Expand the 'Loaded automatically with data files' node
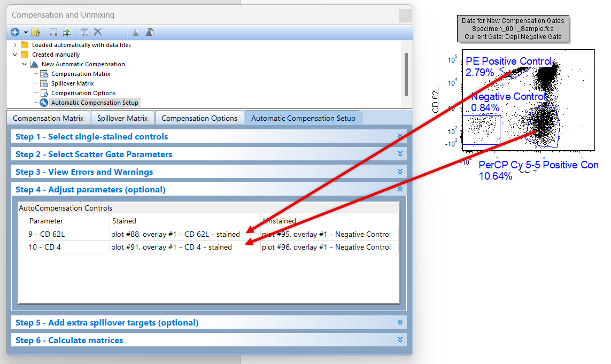Screen dimensions: 611x364 (15, 45)
